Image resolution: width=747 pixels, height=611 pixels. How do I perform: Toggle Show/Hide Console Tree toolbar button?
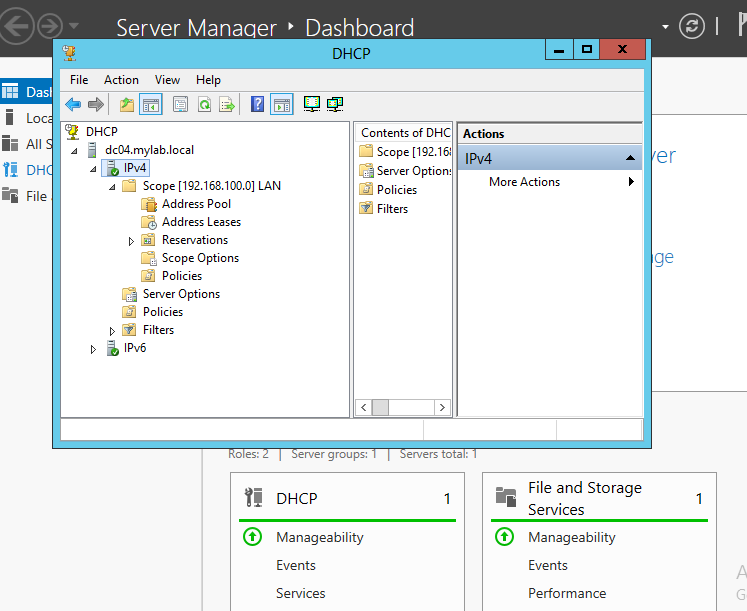click(151, 104)
